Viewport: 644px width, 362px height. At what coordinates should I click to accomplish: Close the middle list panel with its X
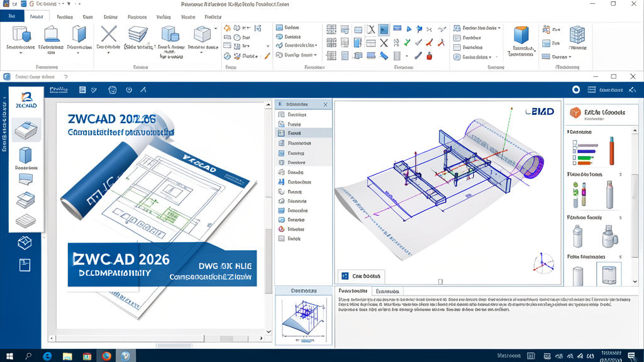(x=325, y=105)
